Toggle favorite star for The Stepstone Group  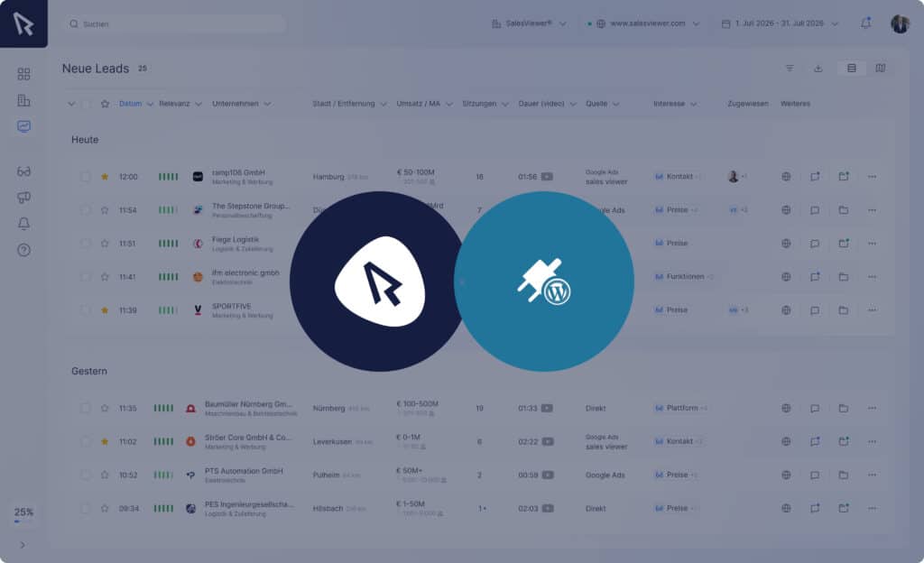105,210
